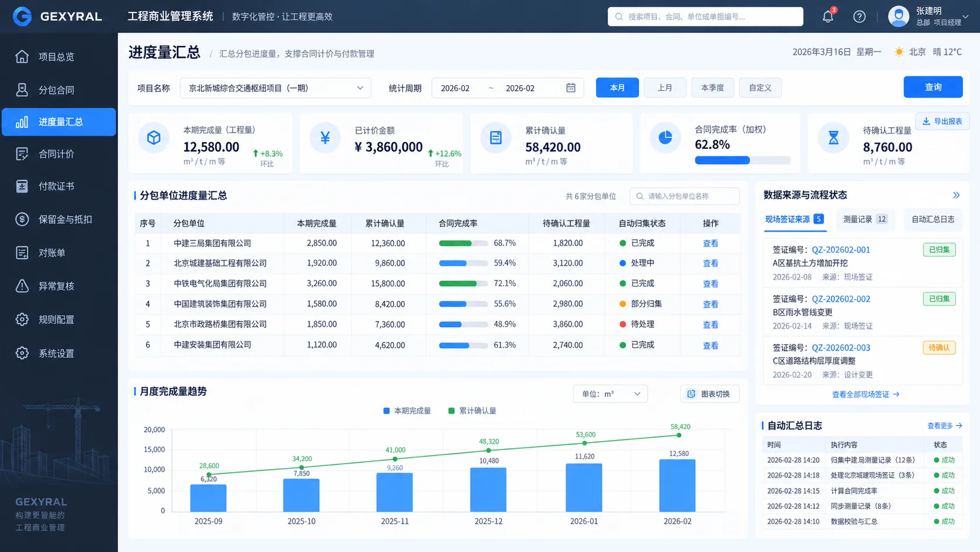Click the gear icon beside 系统设置
Image resolution: width=980 pixels, height=552 pixels.
(22, 353)
